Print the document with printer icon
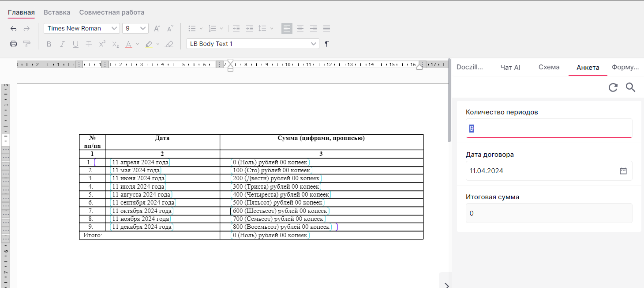 [x=14, y=44]
